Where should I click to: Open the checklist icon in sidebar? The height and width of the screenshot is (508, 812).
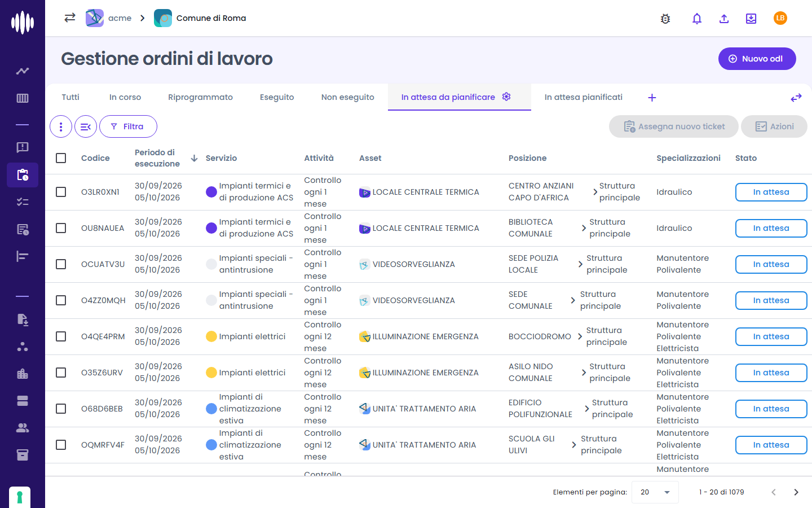tap(23, 202)
